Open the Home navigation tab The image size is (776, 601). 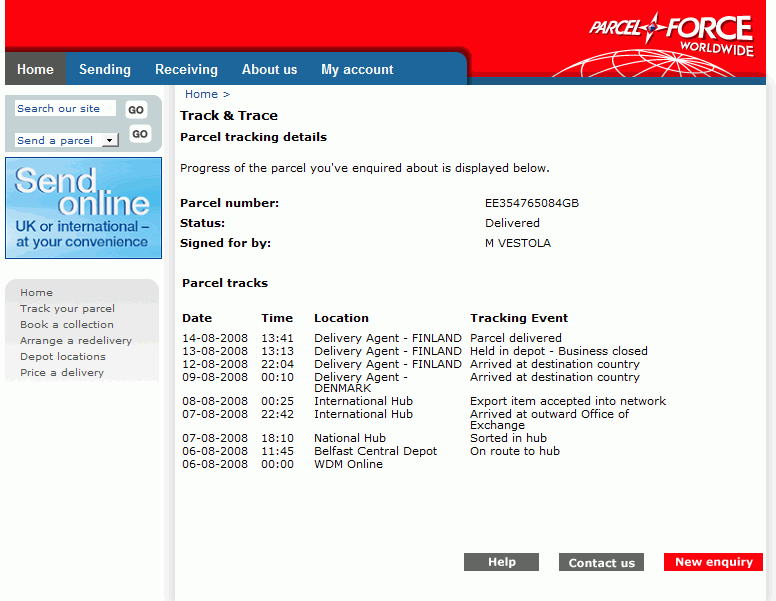(35, 69)
